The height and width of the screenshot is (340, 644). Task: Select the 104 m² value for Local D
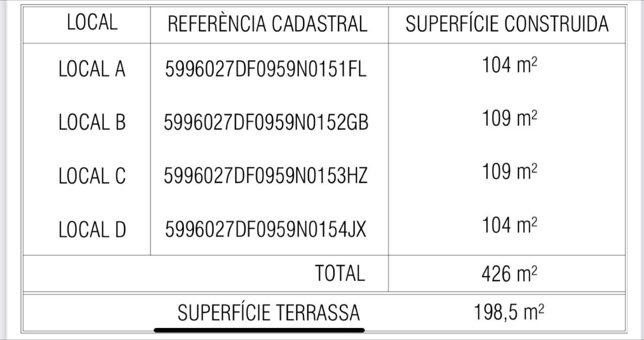[x=509, y=225]
